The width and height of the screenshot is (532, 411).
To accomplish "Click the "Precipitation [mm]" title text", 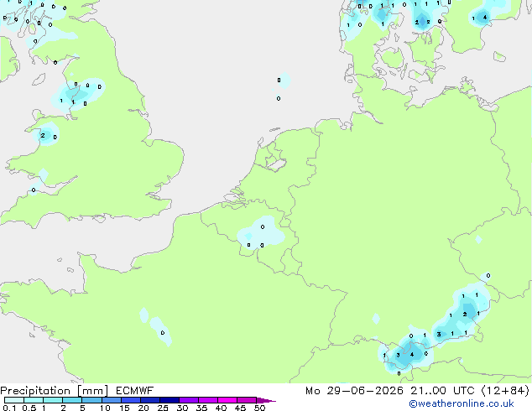I will point(54,391).
